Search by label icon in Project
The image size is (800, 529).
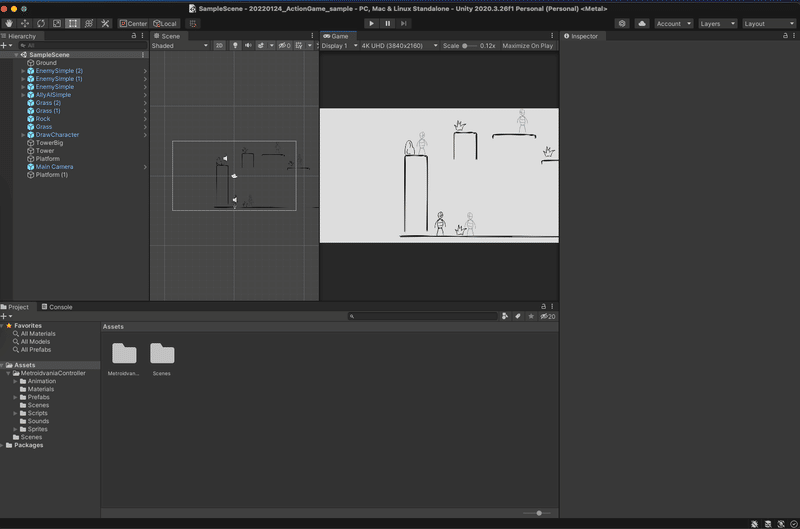pos(518,316)
